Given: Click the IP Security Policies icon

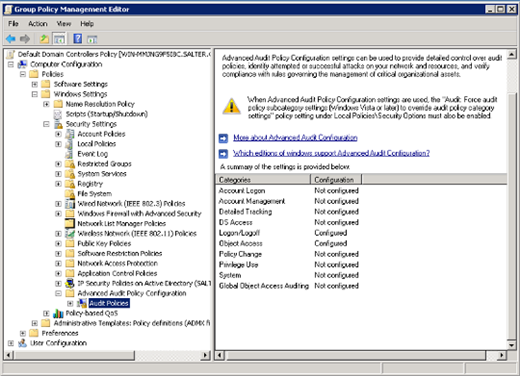Looking at the screenshot, I should point(70,283).
